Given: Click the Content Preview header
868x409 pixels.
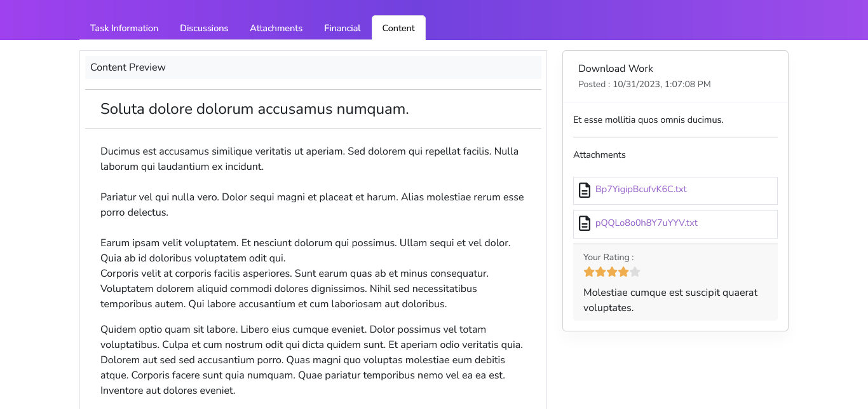Looking at the screenshot, I should 313,67.
